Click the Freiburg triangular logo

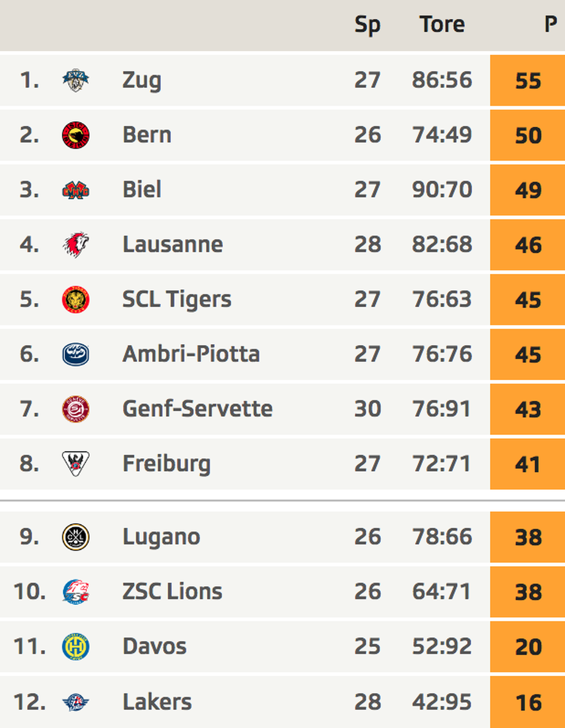click(x=76, y=464)
